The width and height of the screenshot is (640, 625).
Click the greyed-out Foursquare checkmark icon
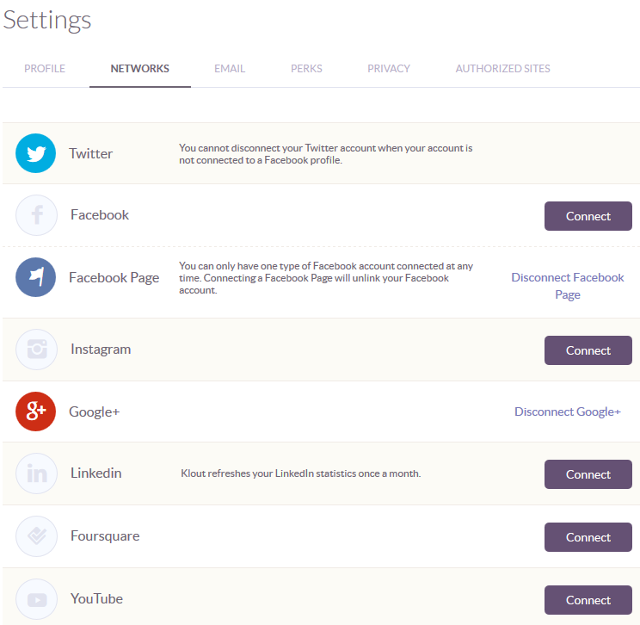pyautogui.click(x=36, y=536)
